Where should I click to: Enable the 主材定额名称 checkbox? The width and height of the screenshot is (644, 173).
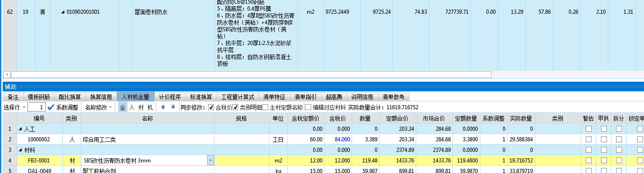tap(265, 107)
